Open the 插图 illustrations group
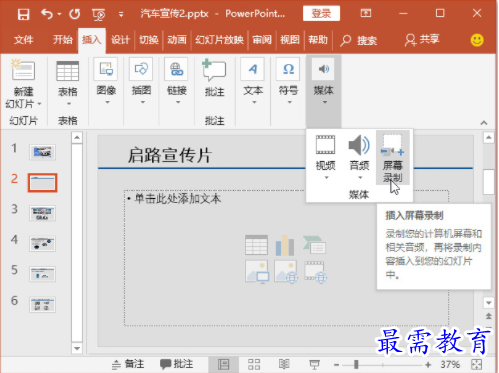The width and height of the screenshot is (499, 373). [x=141, y=82]
